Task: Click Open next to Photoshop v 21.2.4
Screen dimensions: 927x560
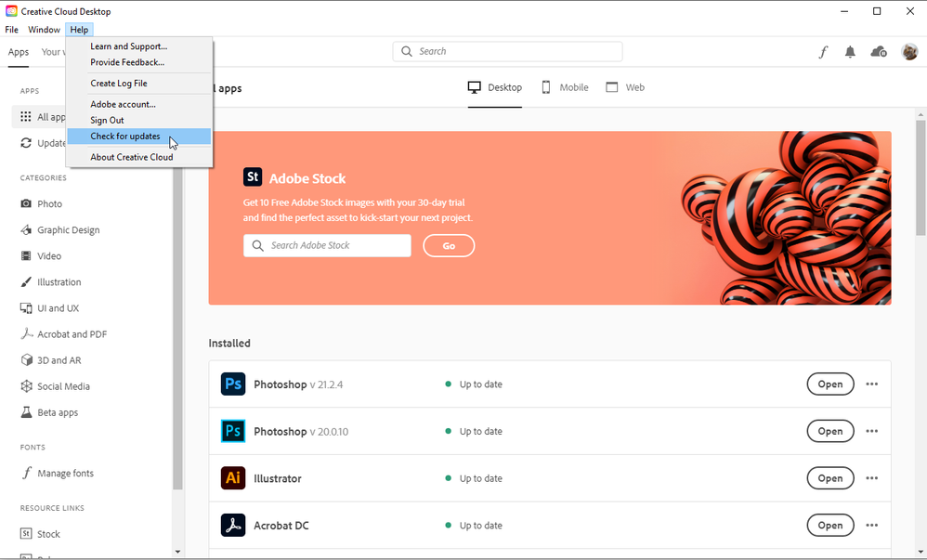Action: coord(829,384)
